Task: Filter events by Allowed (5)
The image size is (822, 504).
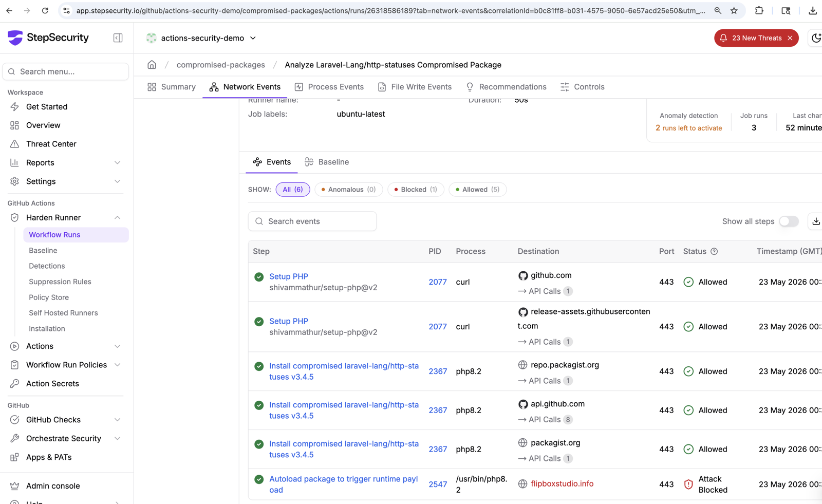Action: coord(477,190)
